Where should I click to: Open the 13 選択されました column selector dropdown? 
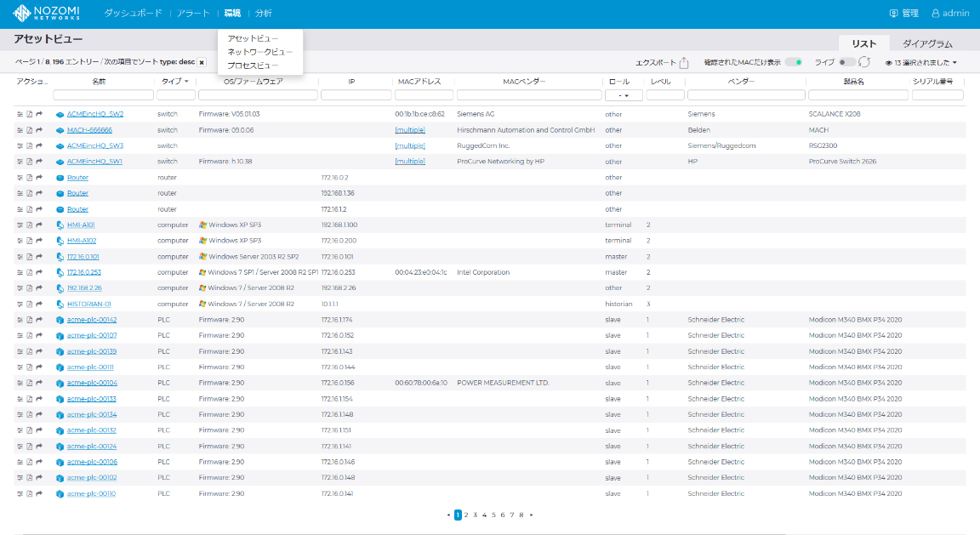[921, 62]
